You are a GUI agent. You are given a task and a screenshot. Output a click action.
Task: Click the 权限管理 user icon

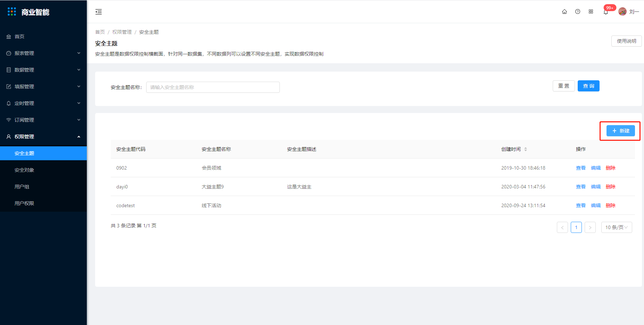click(x=9, y=137)
